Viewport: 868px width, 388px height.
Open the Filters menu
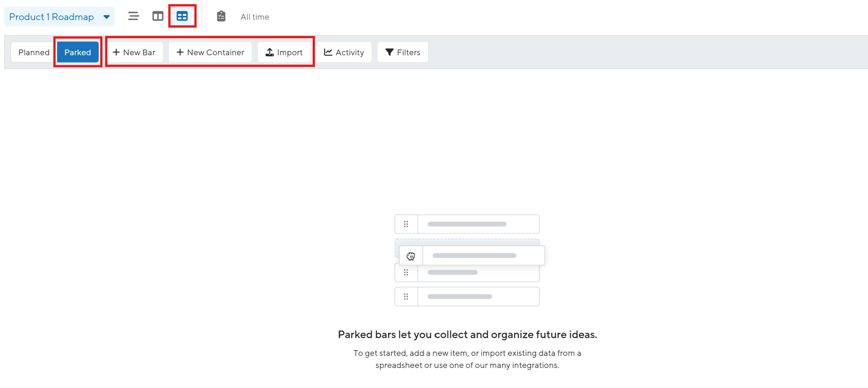pos(403,52)
